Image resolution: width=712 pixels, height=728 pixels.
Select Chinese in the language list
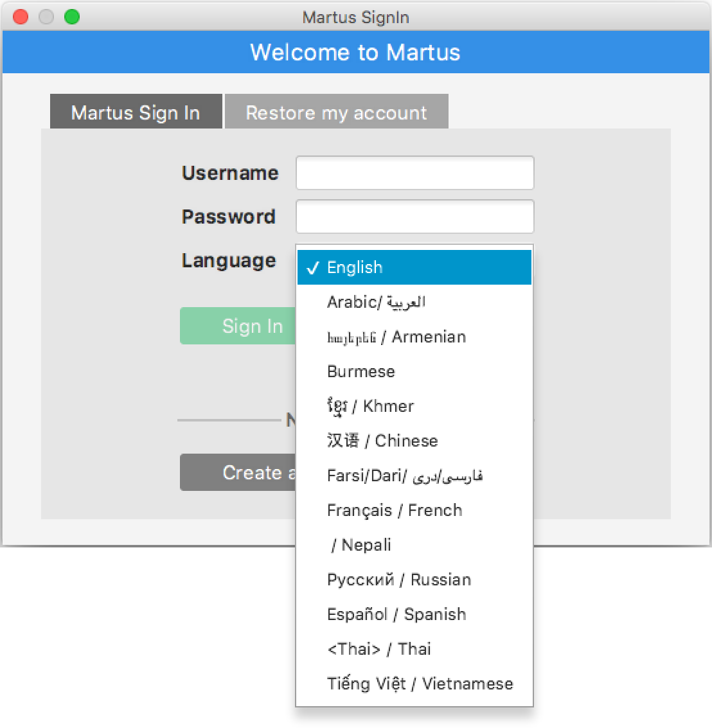[414, 441]
